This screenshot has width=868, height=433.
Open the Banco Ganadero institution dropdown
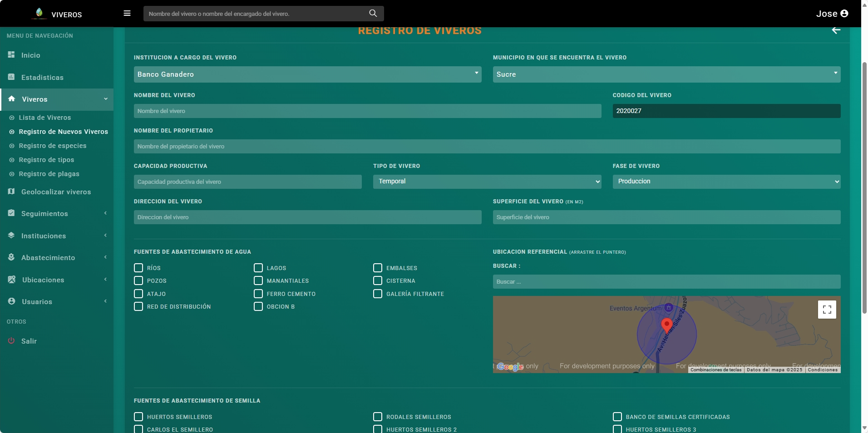coord(307,74)
